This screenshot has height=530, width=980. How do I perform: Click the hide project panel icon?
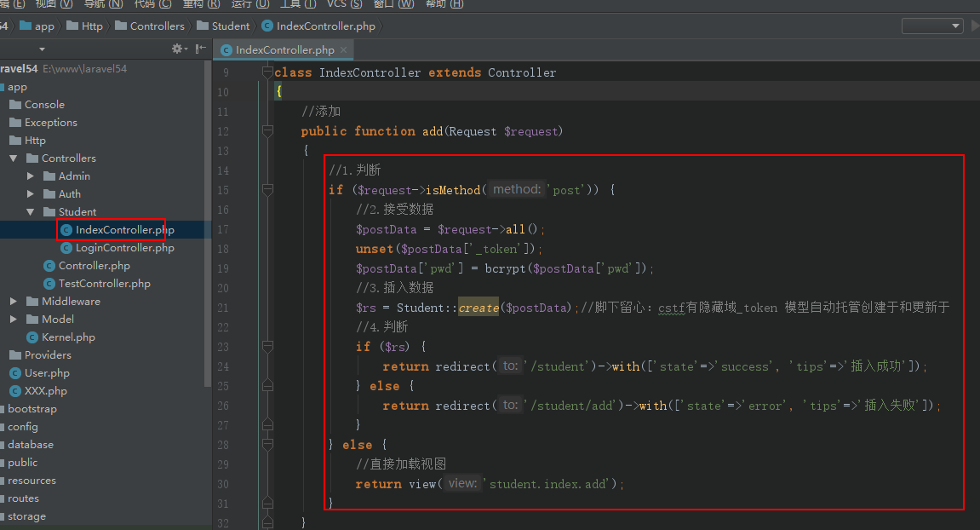pyautogui.click(x=199, y=49)
